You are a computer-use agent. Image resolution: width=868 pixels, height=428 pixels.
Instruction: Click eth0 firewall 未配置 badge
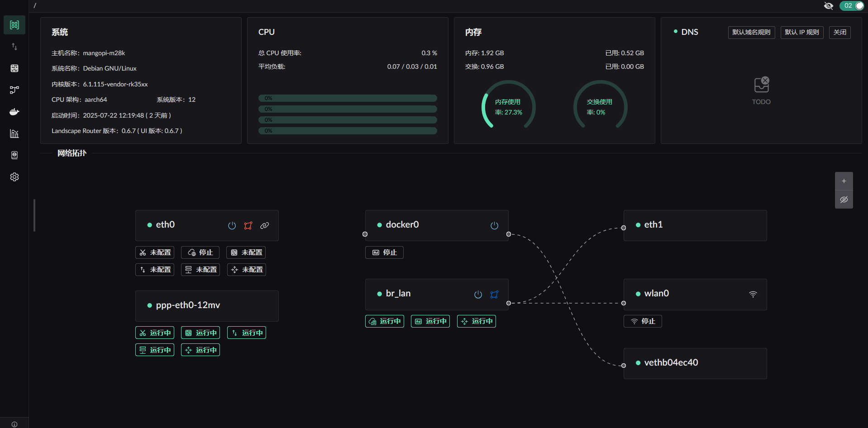click(x=246, y=252)
